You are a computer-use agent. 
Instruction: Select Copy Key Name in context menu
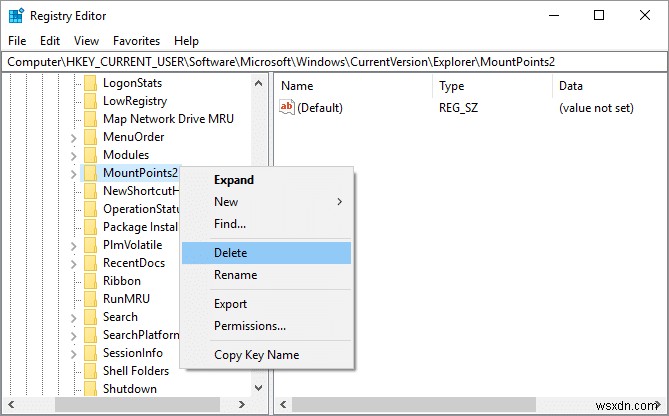click(267, 355)
